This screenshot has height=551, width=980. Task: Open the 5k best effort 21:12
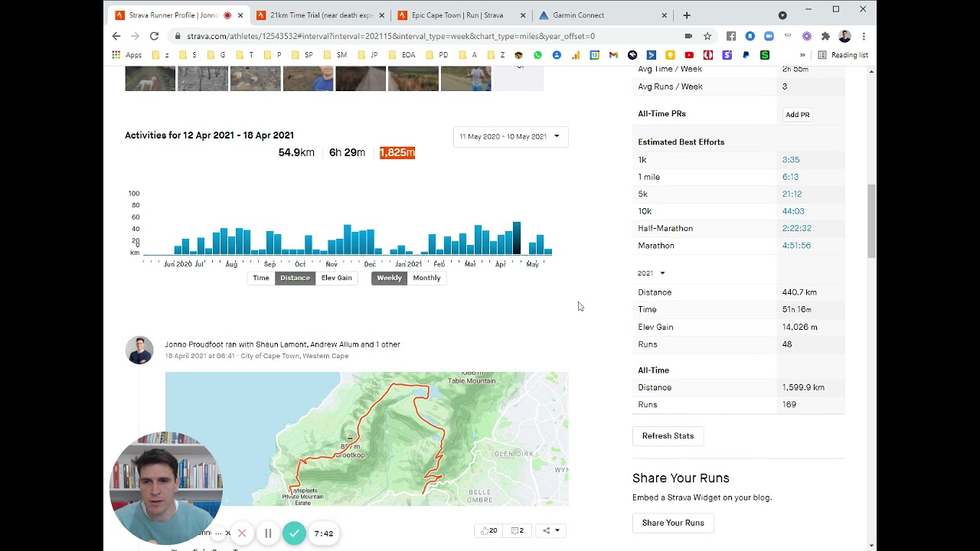pyautogui.click(x=792, y=194)
